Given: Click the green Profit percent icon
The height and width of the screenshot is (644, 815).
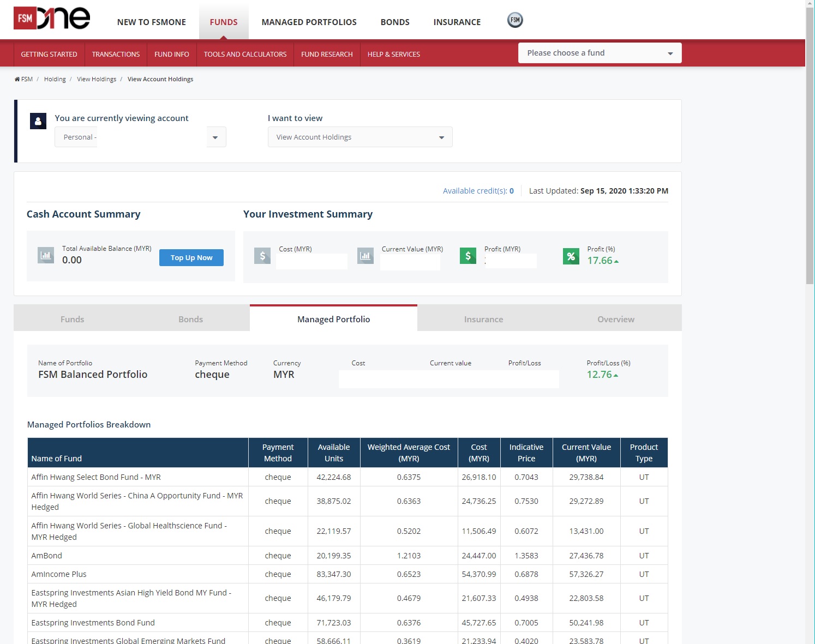Looking at the screenshot, I should coord(571,256).
